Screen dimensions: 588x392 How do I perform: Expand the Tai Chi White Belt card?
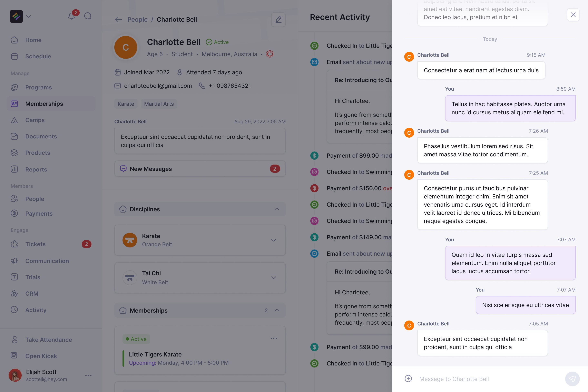pyautogui.click(x=274, y=278)
